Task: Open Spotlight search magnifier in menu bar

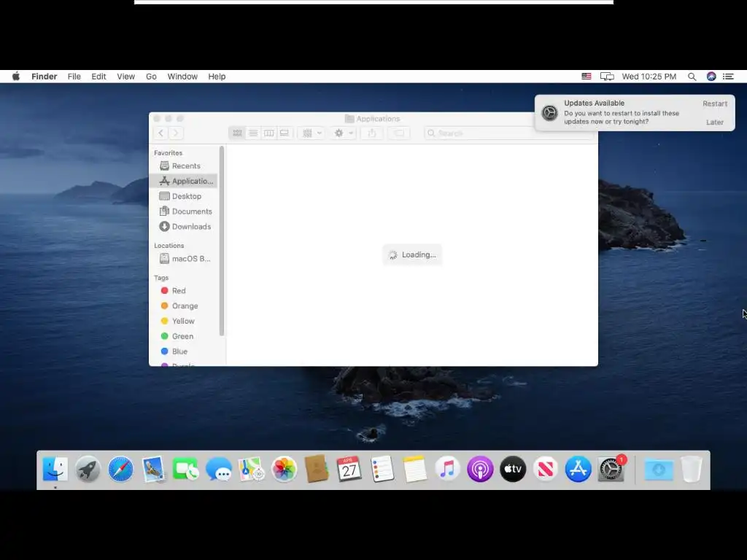Action: tap(692, 77)
